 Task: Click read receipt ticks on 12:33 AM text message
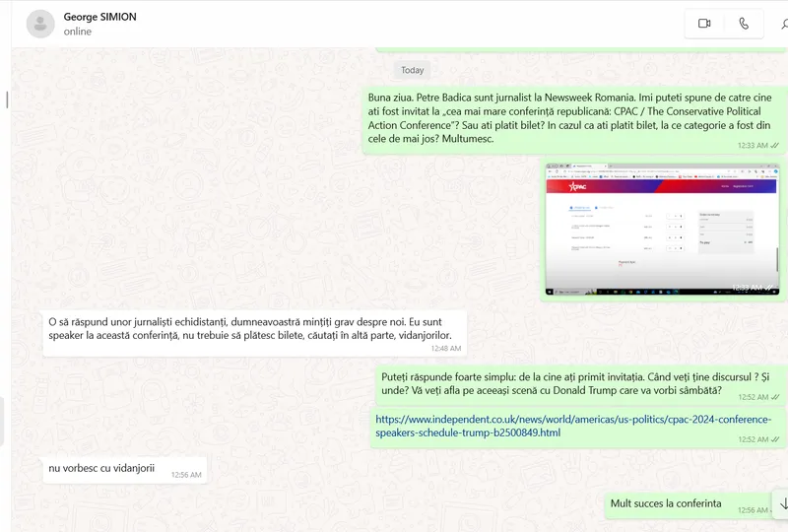click(775, 146)
